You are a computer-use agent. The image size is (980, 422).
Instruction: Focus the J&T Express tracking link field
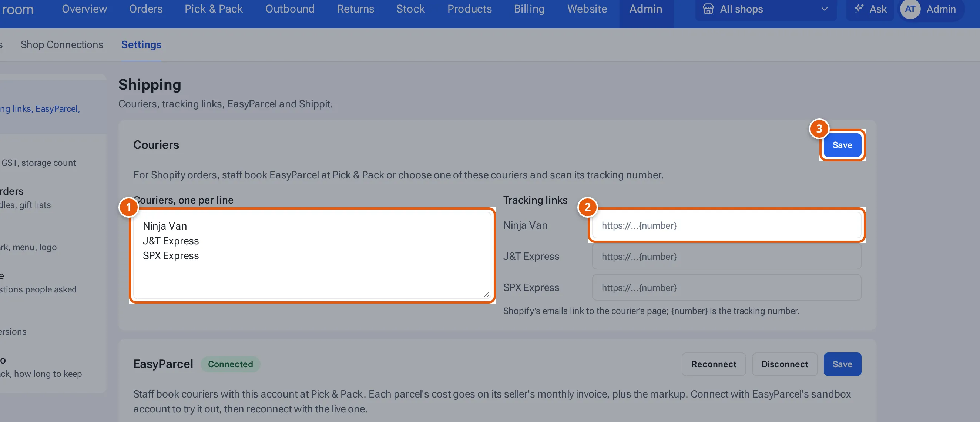(x=726, y=257)
